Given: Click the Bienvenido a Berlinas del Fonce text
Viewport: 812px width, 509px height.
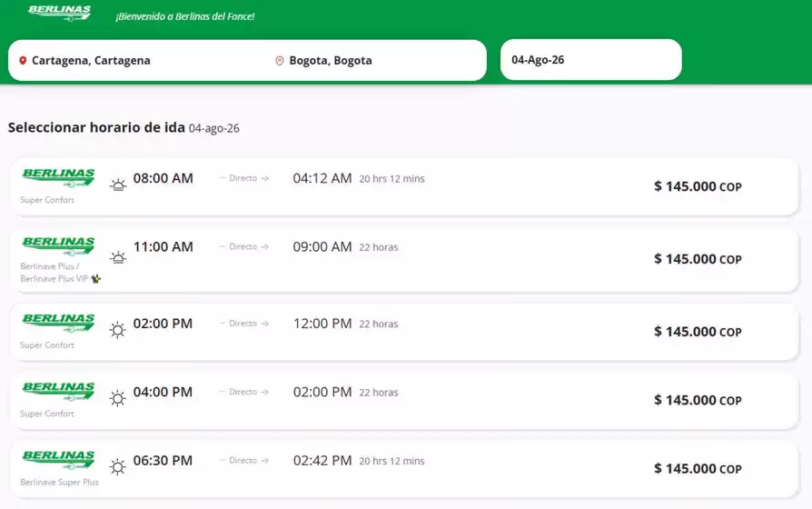Looking at the screenshot, I should [185, 16].
